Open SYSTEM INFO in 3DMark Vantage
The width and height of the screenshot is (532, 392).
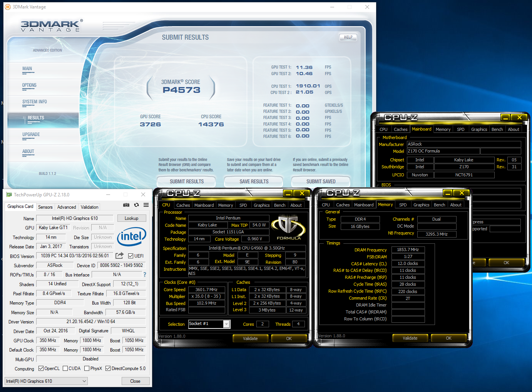(x=35, y=102)
